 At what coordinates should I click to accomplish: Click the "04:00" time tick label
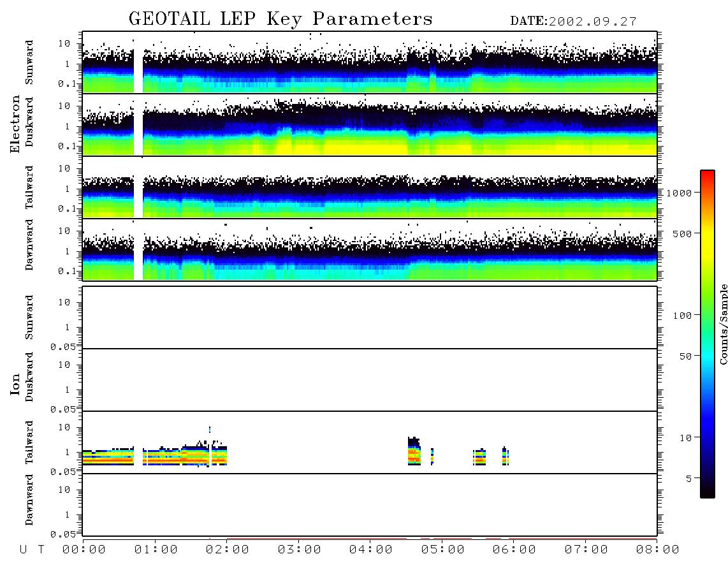(x=371, y=550)
